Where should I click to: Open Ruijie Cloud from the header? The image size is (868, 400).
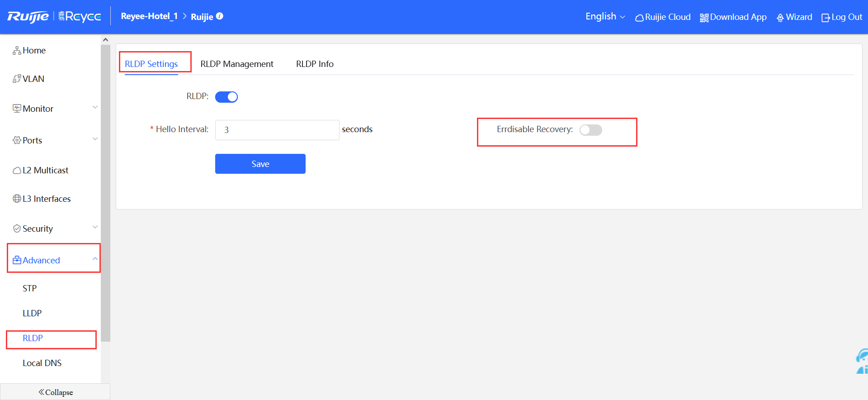click(x=663, y=17)
